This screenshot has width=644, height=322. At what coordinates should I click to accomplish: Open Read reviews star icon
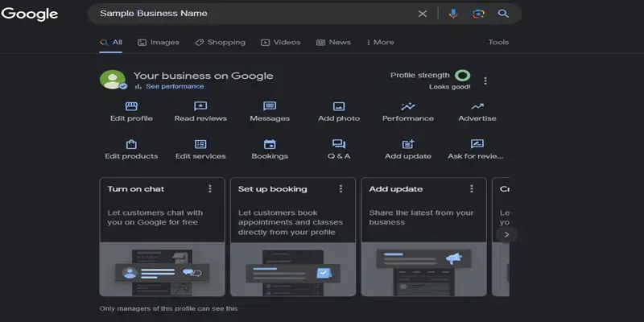click(x=200, y=106)
